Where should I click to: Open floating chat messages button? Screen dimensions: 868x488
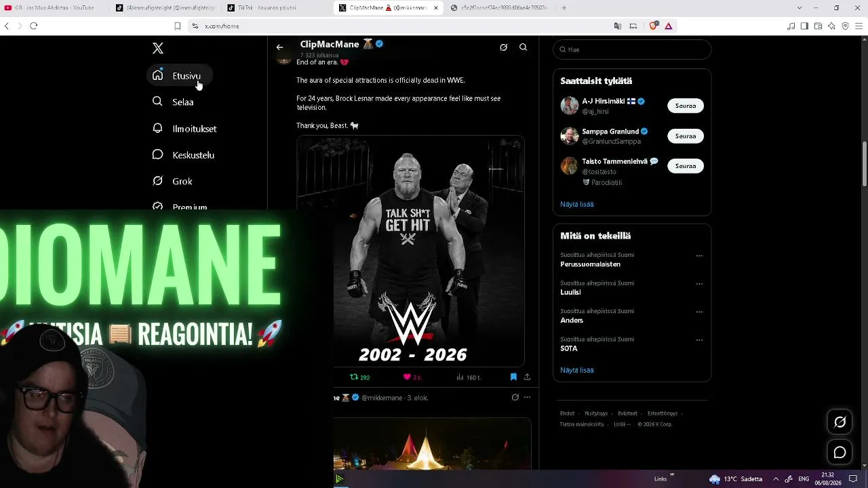click(x=840, y=452)
